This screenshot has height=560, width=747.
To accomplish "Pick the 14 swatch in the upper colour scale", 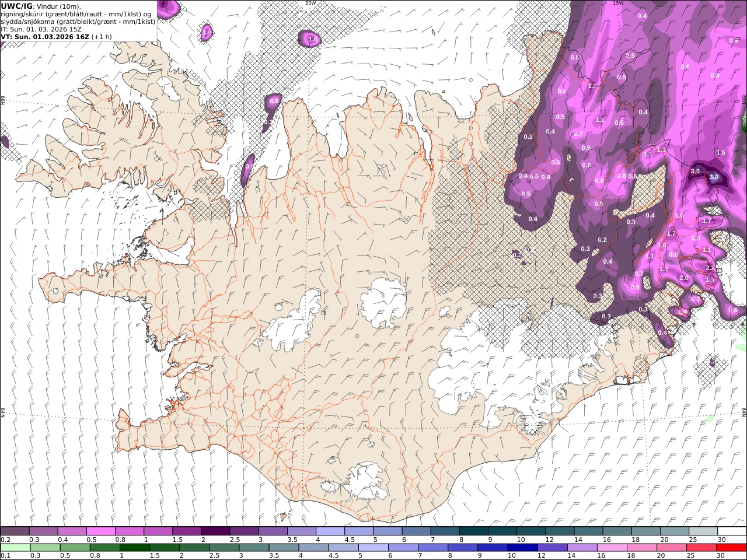I will (588, 531).
